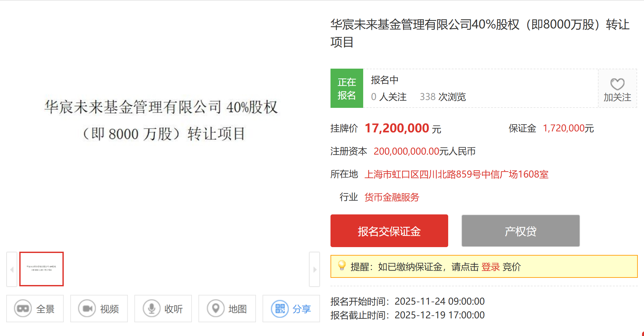Open the 货币金融服务 industry link
Viewport: 644px width, 336px height.
392,197
